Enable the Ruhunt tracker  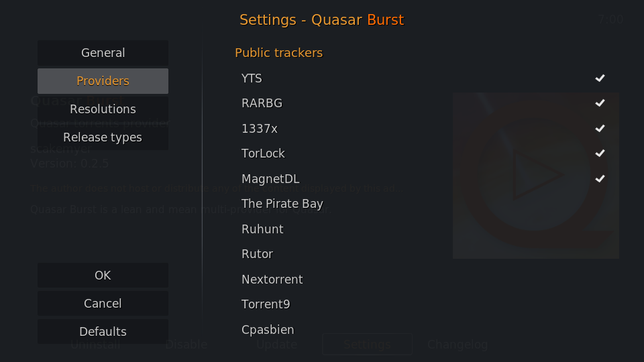coord(423,229)
